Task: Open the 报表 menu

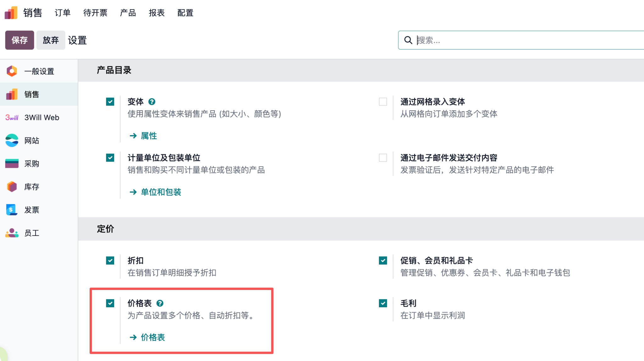Action: click(157, 13)
